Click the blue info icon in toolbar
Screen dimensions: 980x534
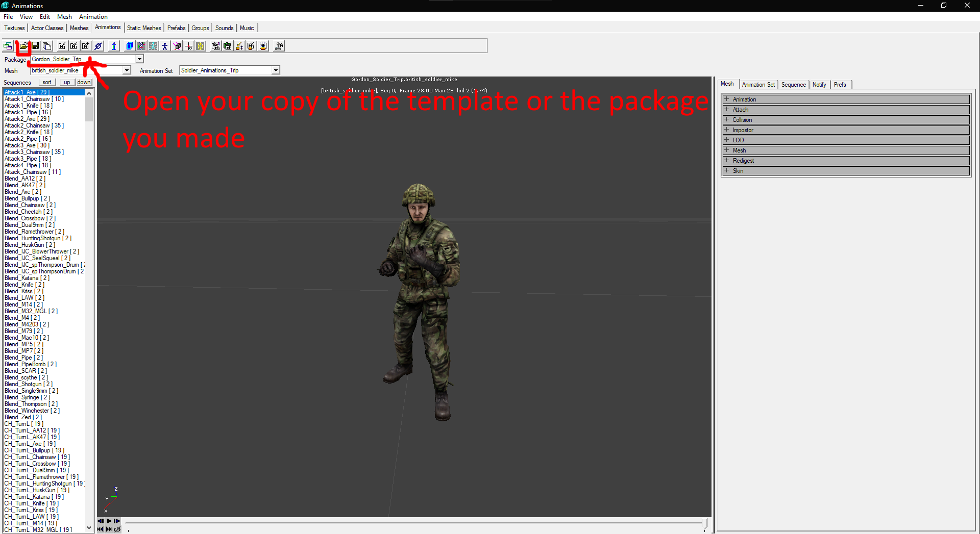[x=114, y=46]
